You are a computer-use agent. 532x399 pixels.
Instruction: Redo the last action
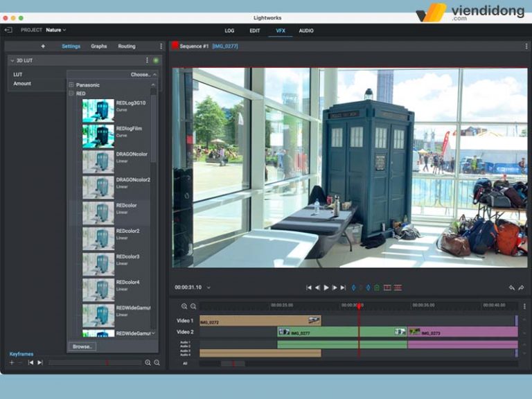pos(521,287)
